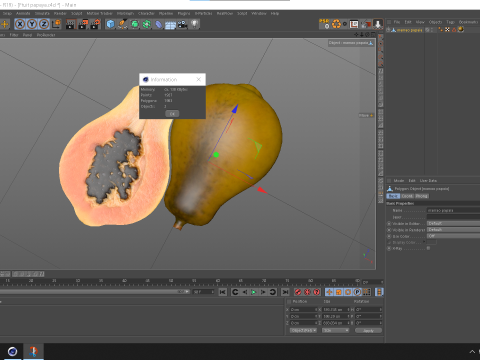
Task: Open the viewport Filter menu
Action: click(14, 35)
